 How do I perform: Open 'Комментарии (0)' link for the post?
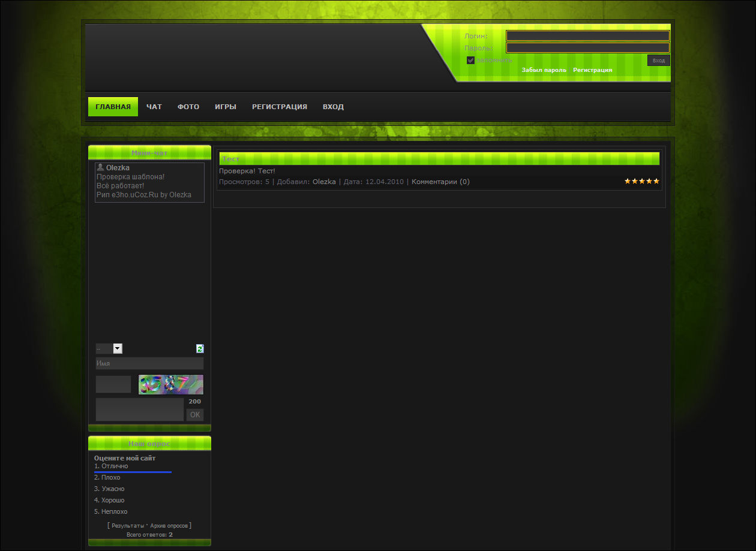tap(440, 182)
